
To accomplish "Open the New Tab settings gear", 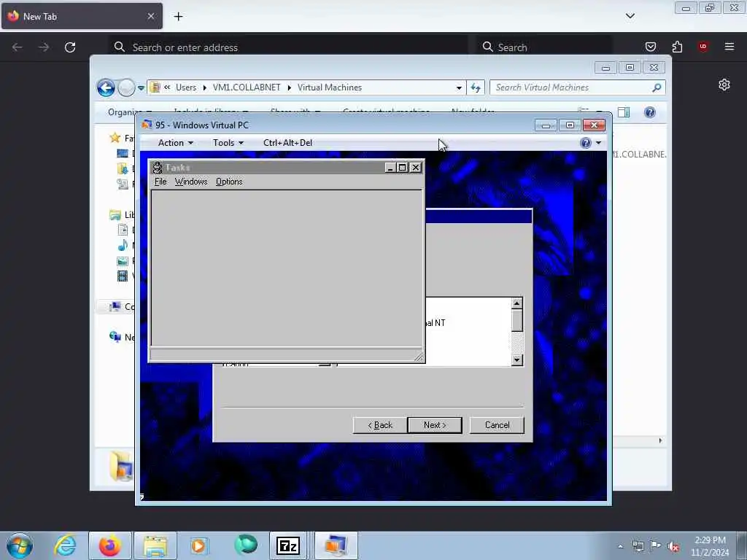I will click(724, 85).
